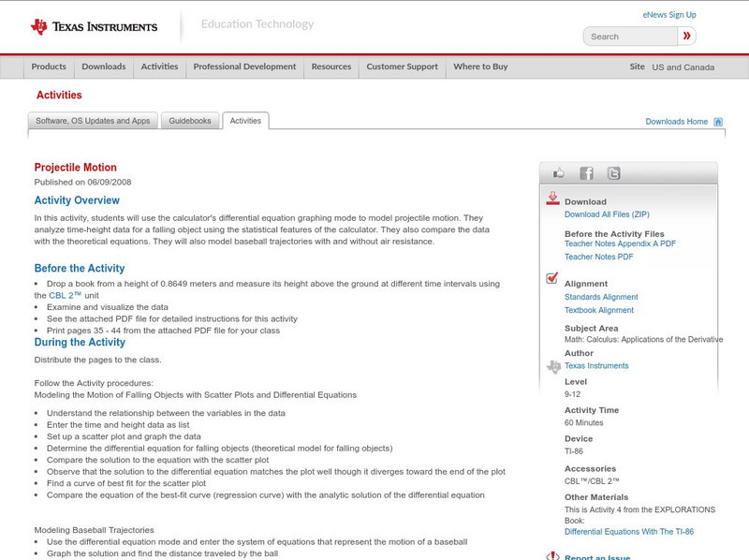Screen dimensions: 749x560
Task: Click the CBL™/CBL 2™ accessories value
Action: tap(592, 481)
